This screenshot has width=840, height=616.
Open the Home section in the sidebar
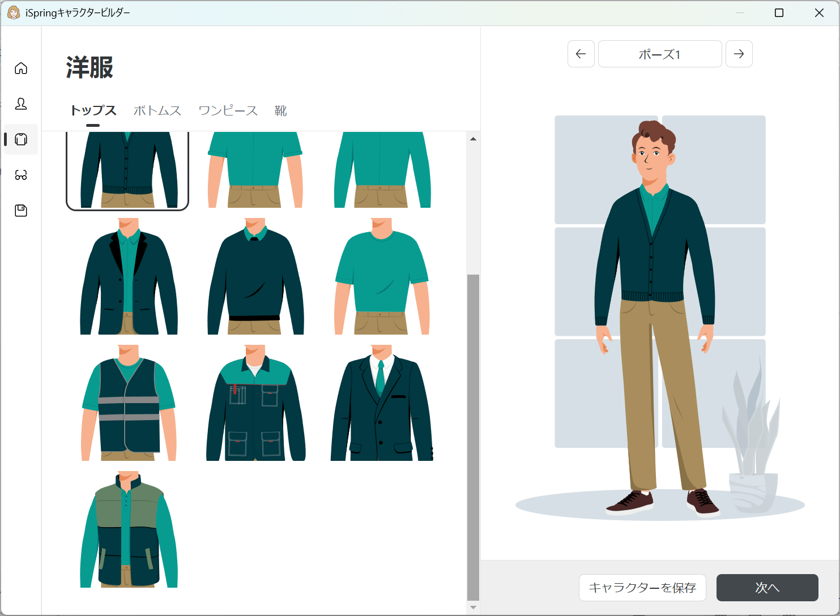(x=21, y=68)
